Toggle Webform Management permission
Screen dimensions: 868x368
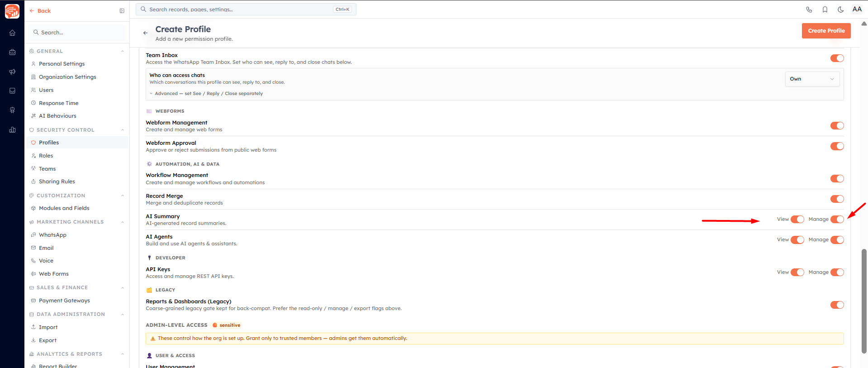pos(837,126)
